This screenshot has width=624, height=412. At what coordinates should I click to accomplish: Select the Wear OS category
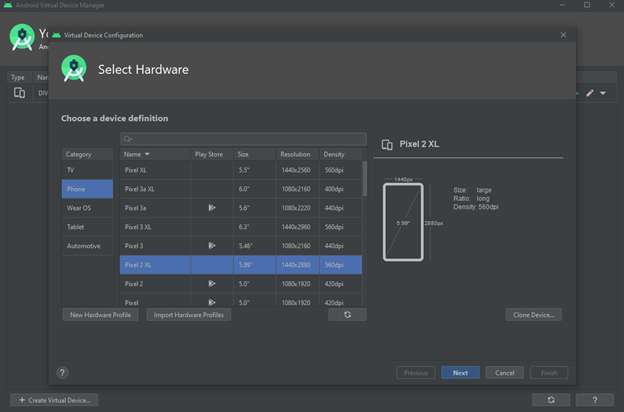87,208
